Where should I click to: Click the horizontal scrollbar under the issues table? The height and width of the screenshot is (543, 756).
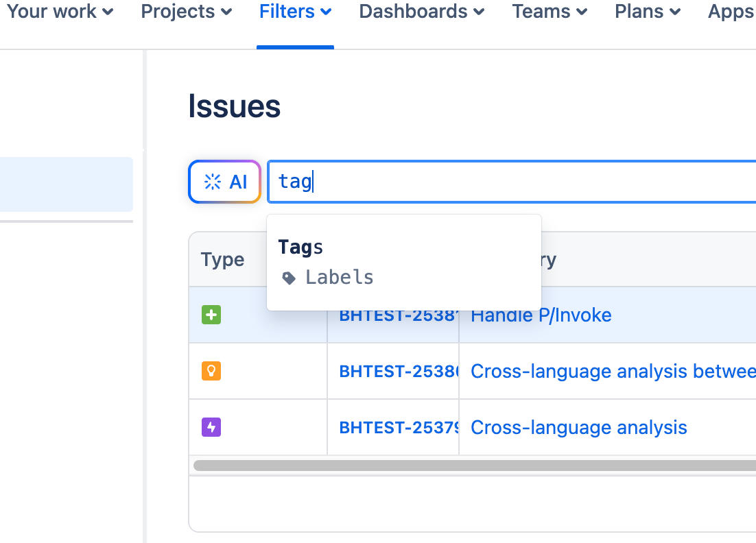[473, 466]
